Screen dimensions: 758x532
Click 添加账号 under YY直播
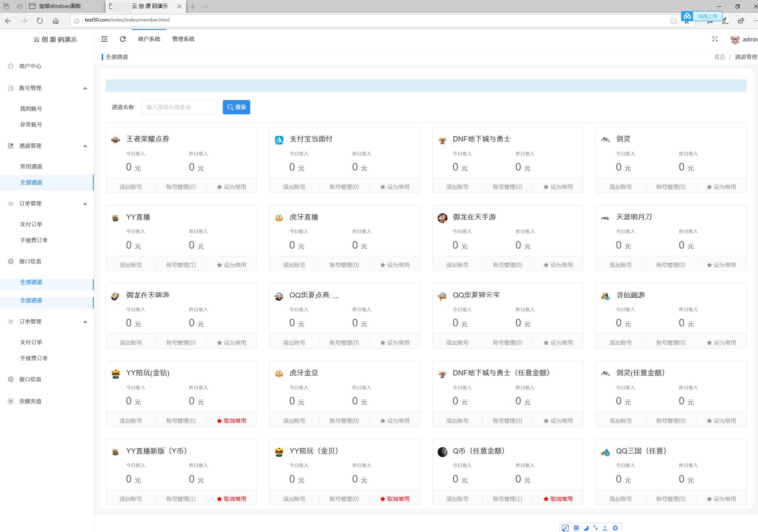point(131,265)
